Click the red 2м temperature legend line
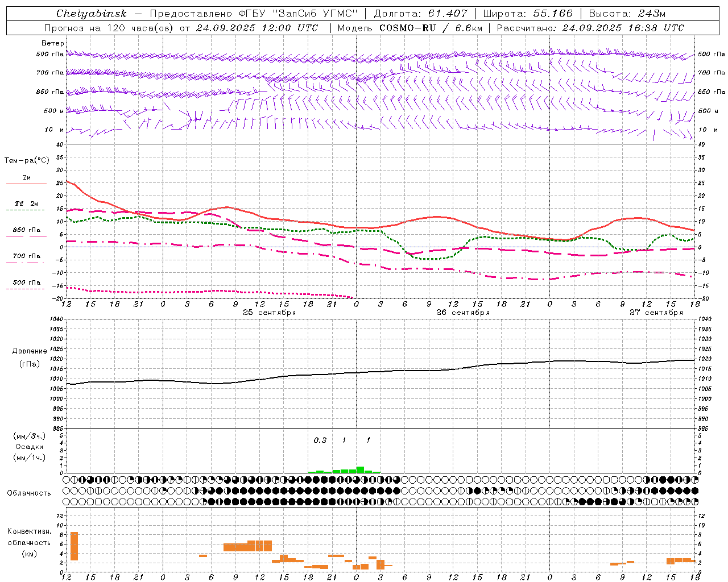728x582 pixels. tap(26, 184)
